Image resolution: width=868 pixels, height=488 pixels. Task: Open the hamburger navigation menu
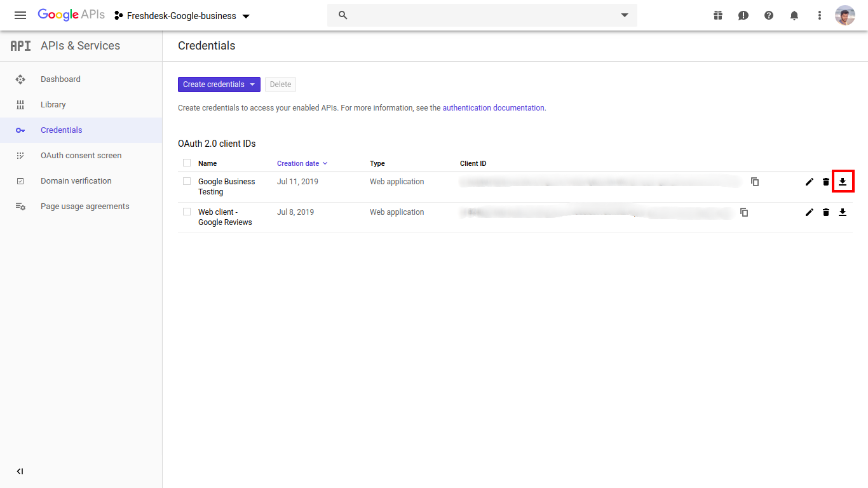click(20, 15)
